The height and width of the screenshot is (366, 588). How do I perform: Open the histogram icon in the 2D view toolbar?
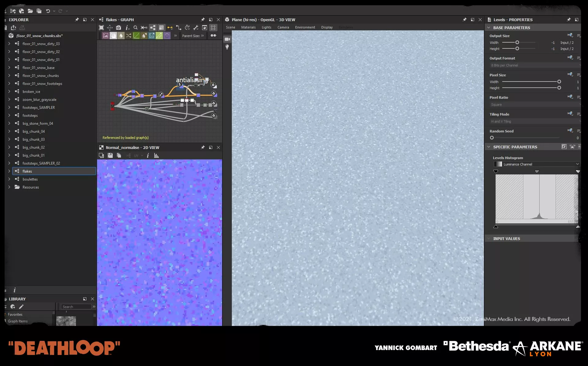(x=156, y=155)
